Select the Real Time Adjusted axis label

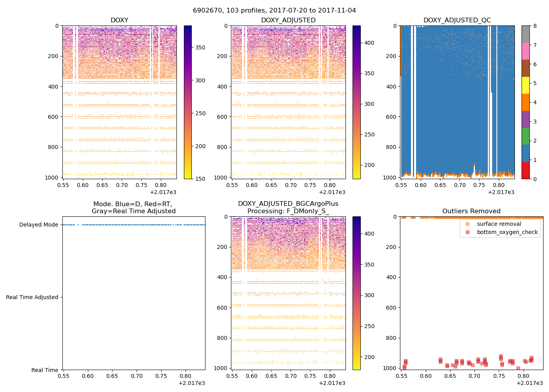point(32,297)
